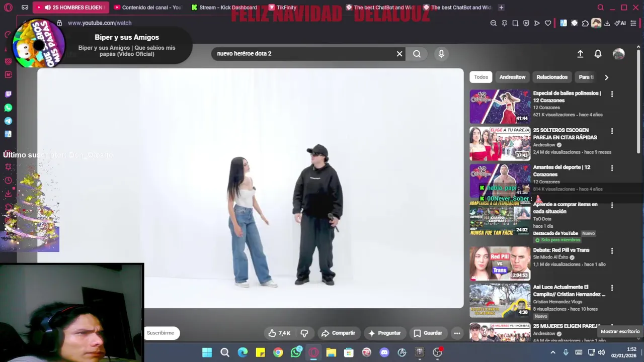Viewport: 644px width, 362px height.
Task: Open the tab search magnifier icon
Action: click(x=600, y=8)
